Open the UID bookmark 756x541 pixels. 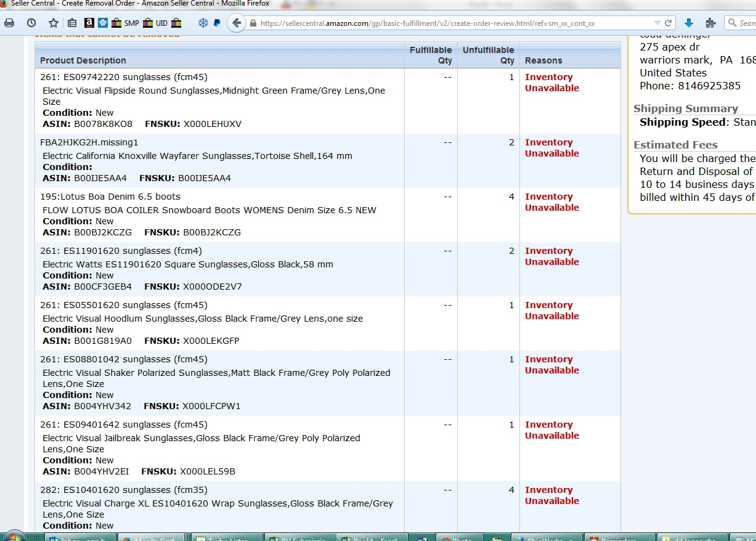161,23
